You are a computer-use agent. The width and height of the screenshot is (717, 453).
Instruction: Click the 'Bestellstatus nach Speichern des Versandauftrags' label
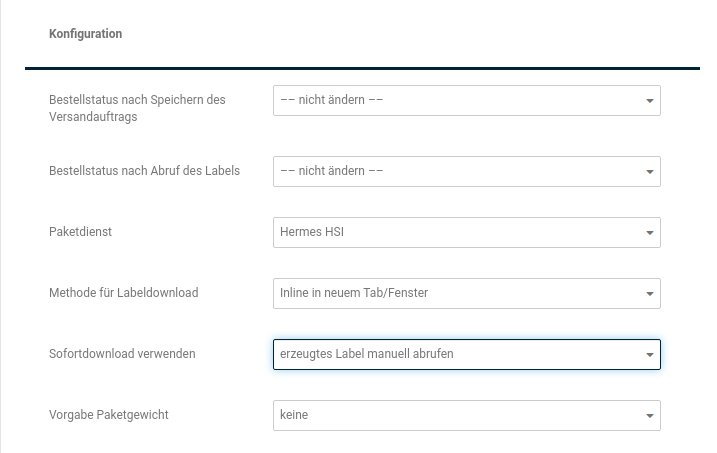(x=137, y=108)
